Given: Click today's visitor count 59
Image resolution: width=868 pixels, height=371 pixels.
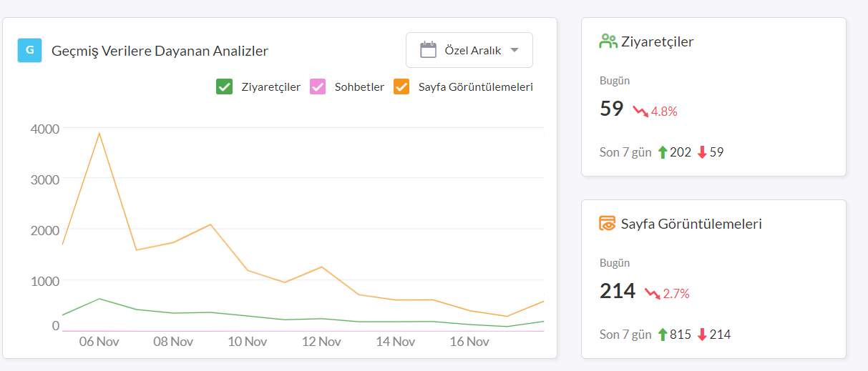Looking at the screenshot, I should coord(612,109).
